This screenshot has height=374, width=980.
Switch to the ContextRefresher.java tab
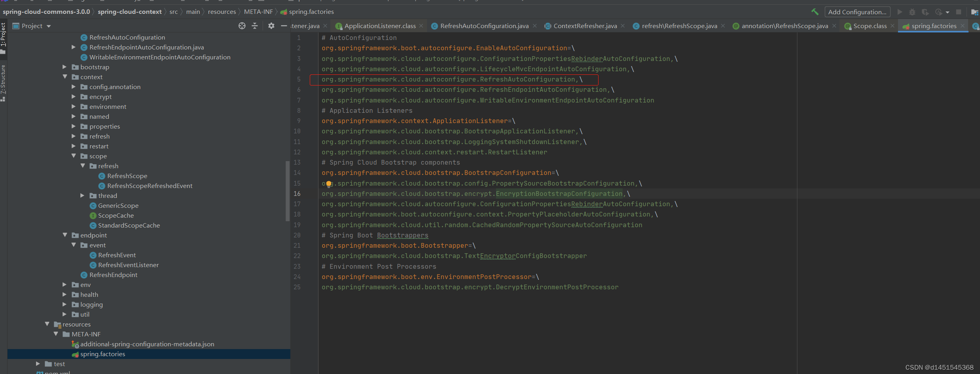(x=585, y=26)
